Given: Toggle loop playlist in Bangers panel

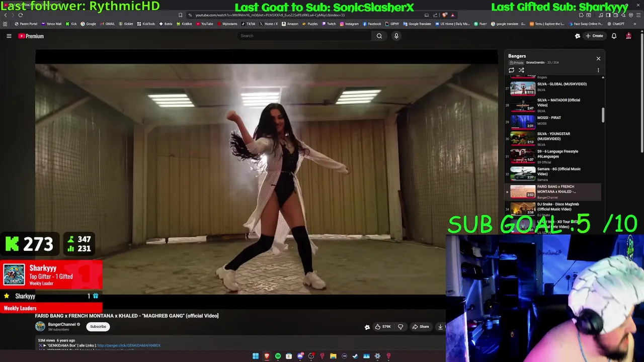Looking at the screenshot, I should 512,70.
